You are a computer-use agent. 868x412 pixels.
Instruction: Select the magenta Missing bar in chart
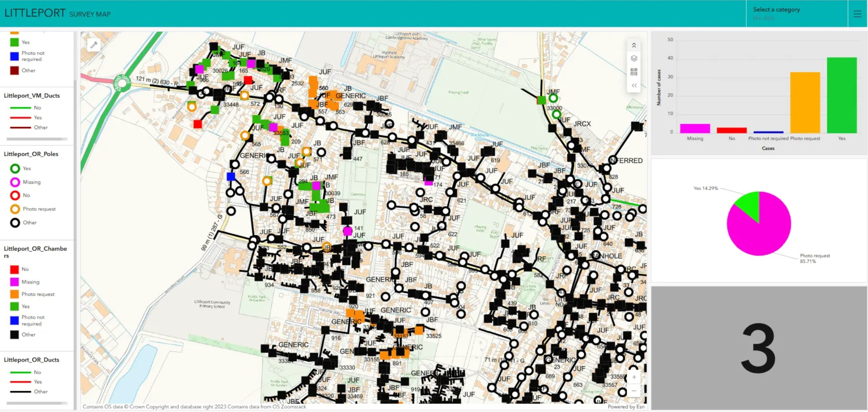pyautogui.click(x=695, y=128)
